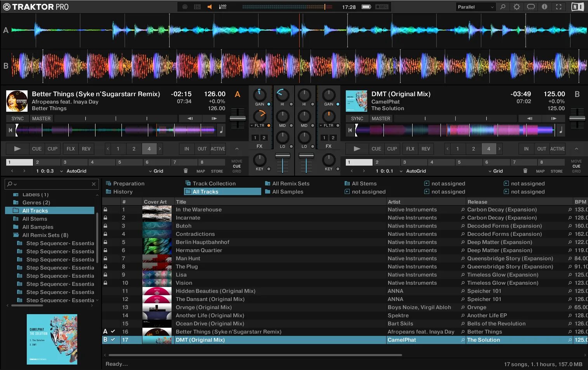
Task: Click the REC recording indicator
Action: point(382,7)
